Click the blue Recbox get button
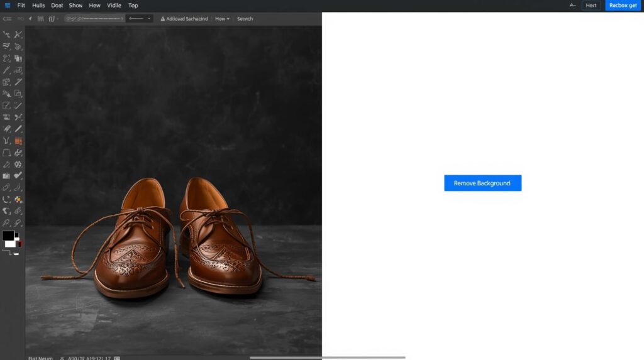The image size is (644, 360). point(623,5)
